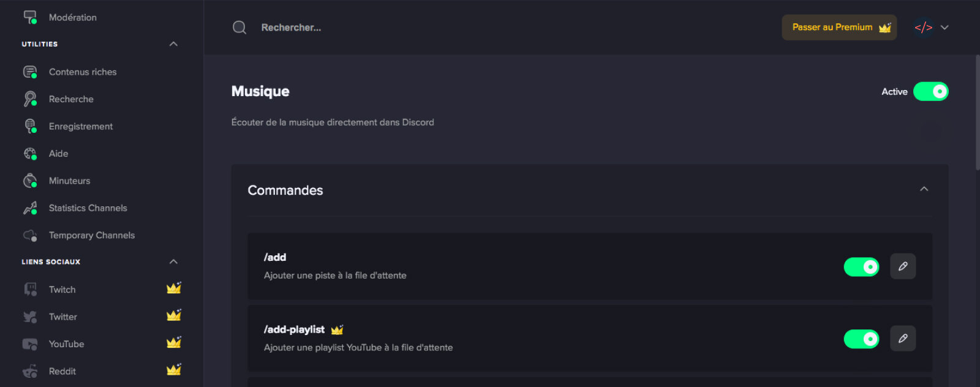Click the search magnifier icon

click(239, 28)
